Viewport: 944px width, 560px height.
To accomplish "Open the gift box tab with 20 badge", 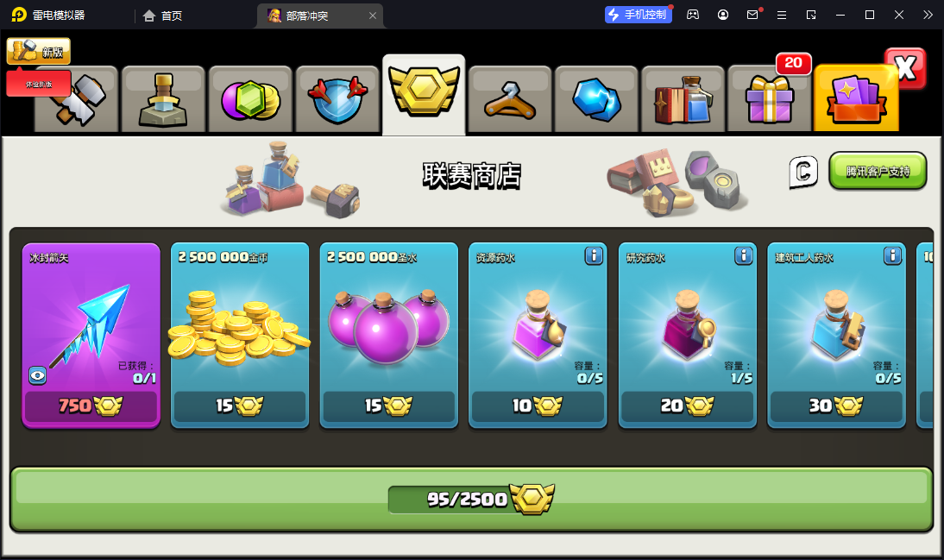I will [x=770, y=99].
